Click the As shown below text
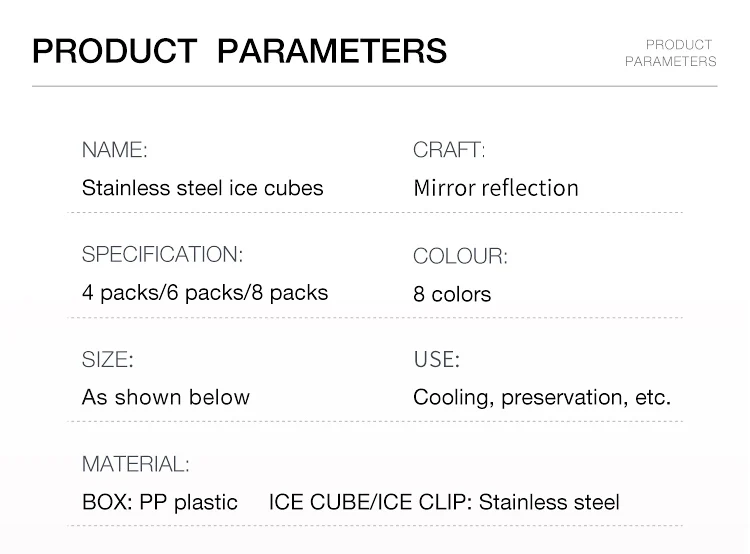The height and width of the screenshot is (554, 750). [165, 397]
